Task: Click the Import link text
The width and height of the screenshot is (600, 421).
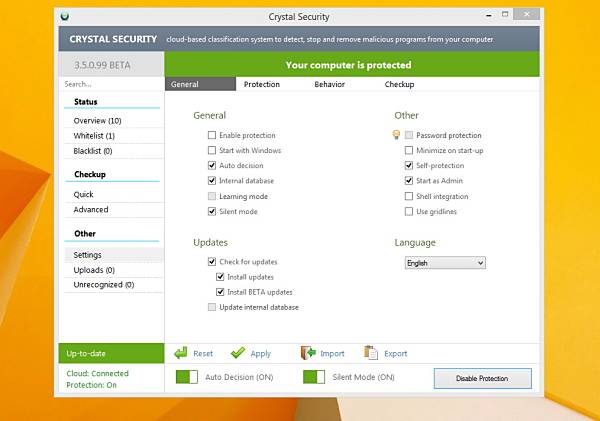Action: coord(332,354)
